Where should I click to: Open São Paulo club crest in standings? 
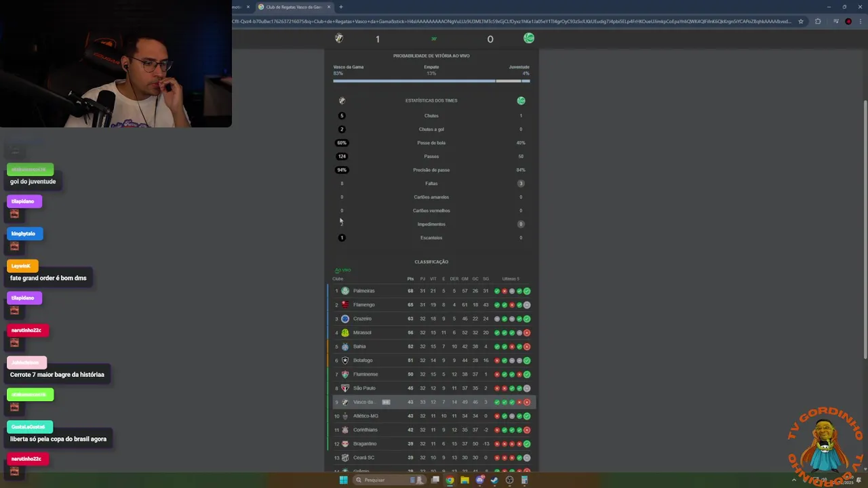coord(345,388)
